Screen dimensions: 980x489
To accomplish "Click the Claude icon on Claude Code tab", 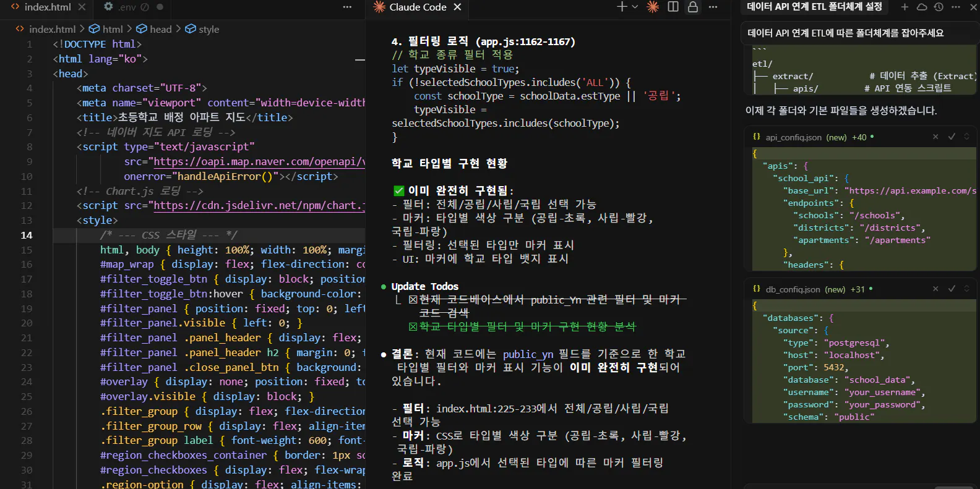I will [x=379, y=7].
